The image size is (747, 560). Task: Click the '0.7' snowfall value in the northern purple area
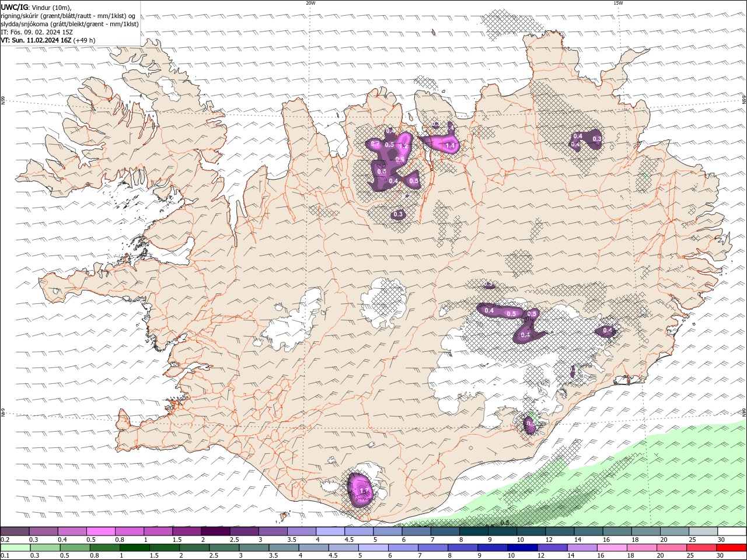375,144
